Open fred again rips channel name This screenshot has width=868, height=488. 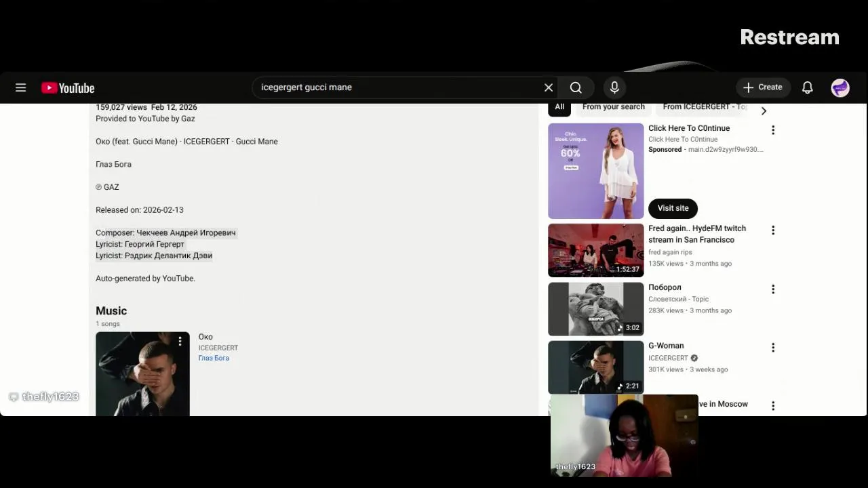coord(670,252)
